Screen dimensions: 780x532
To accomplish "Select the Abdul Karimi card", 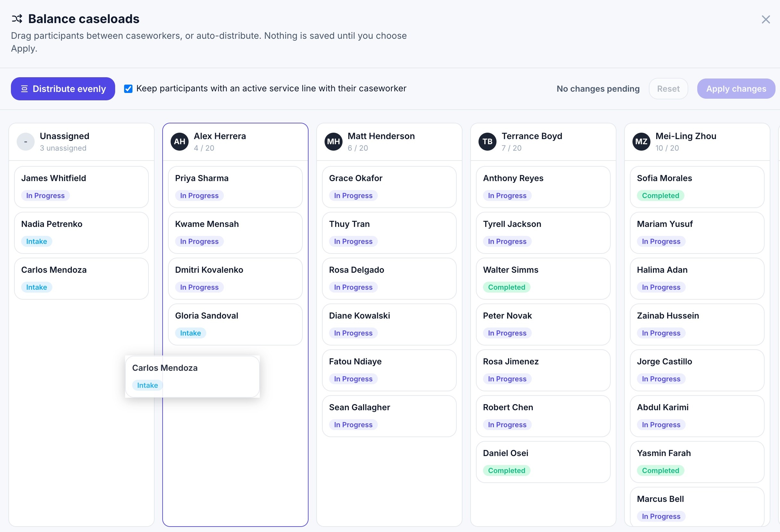I will coord(697,416).
